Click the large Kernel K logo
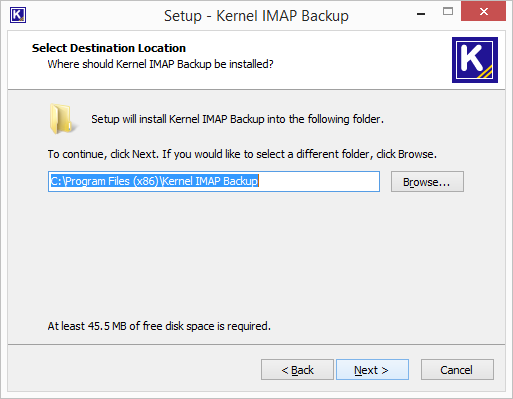The width and height of the screenshot is (513, 399). point(475,60)
